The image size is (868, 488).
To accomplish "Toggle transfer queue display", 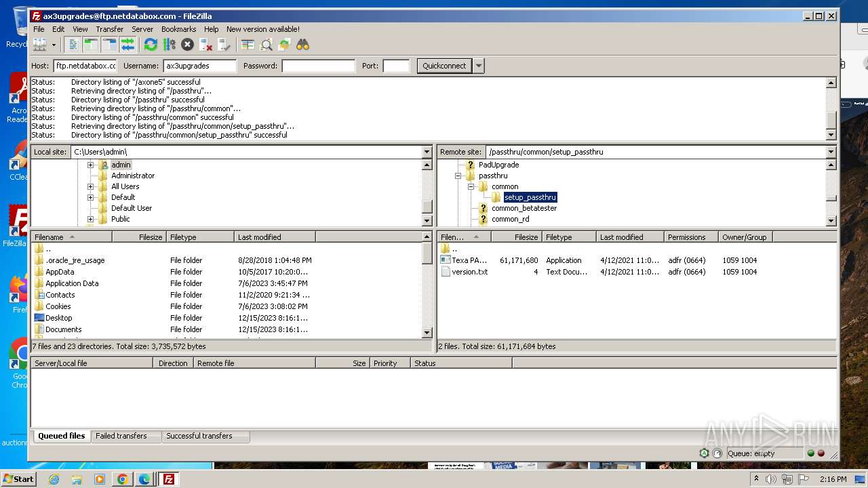I will 127,45.
